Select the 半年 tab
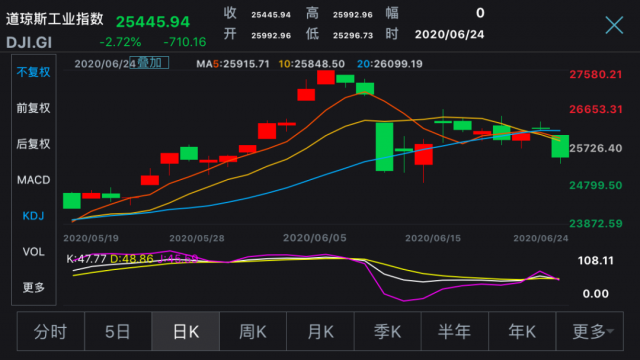640x360 pixels. click(455, 331)
